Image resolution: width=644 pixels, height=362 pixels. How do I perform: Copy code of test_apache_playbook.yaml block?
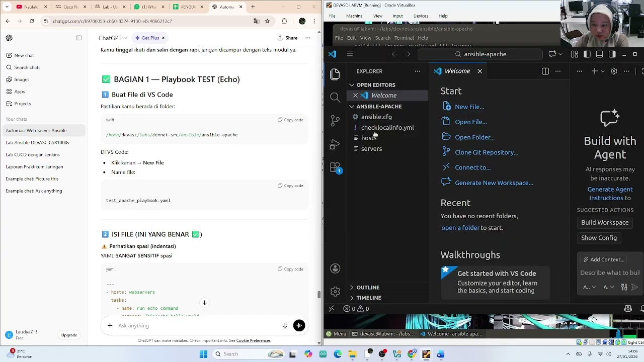[290, 186]
